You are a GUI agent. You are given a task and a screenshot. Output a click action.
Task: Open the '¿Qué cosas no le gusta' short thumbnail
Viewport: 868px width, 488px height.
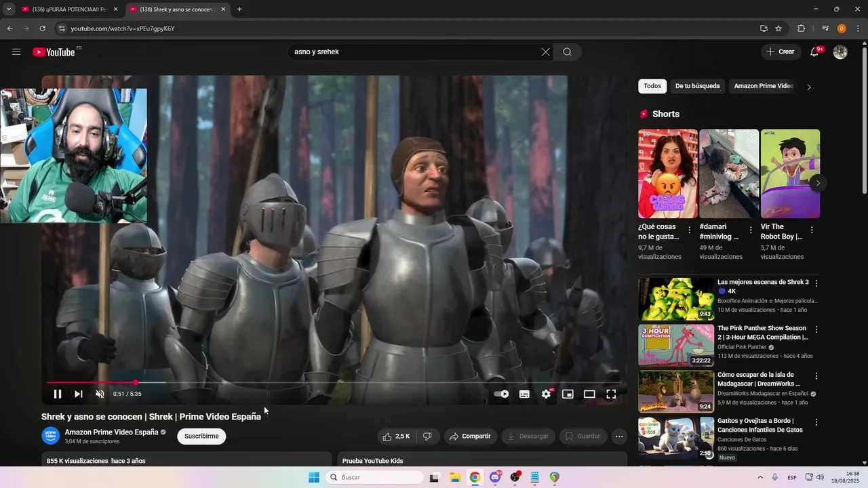pos(668,174)
